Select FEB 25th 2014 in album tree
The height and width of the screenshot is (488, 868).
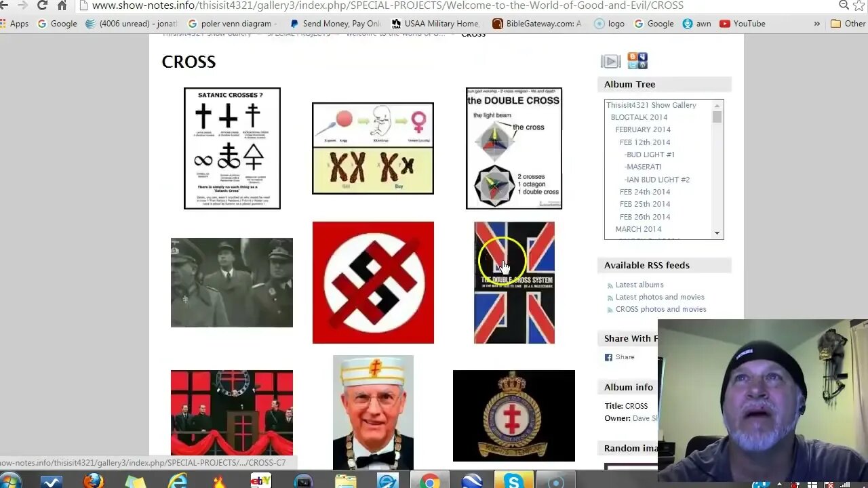[x=645, y=204]
